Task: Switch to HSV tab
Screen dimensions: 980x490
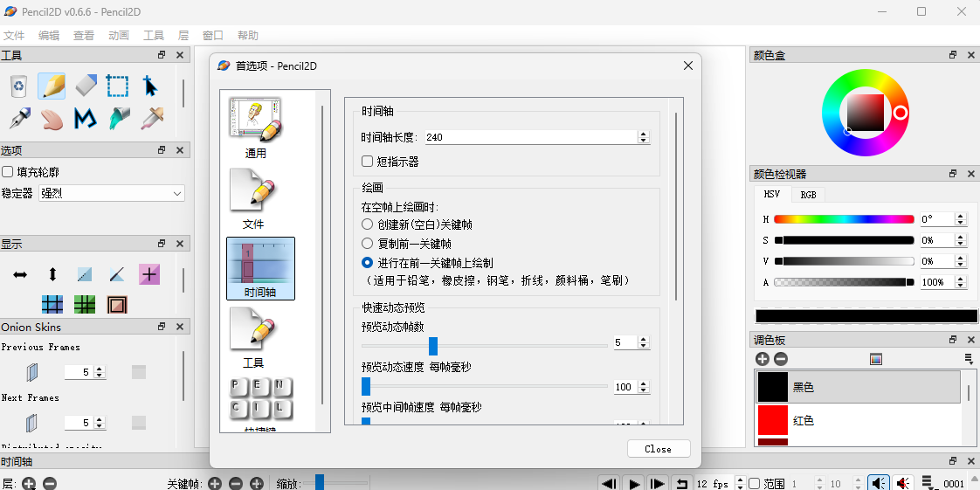Action: (772, 194)
